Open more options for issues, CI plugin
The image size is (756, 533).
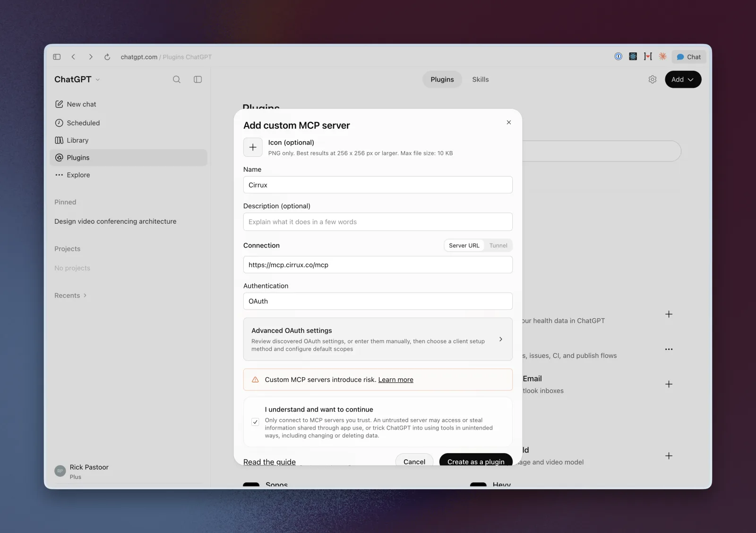coord(669,349)
